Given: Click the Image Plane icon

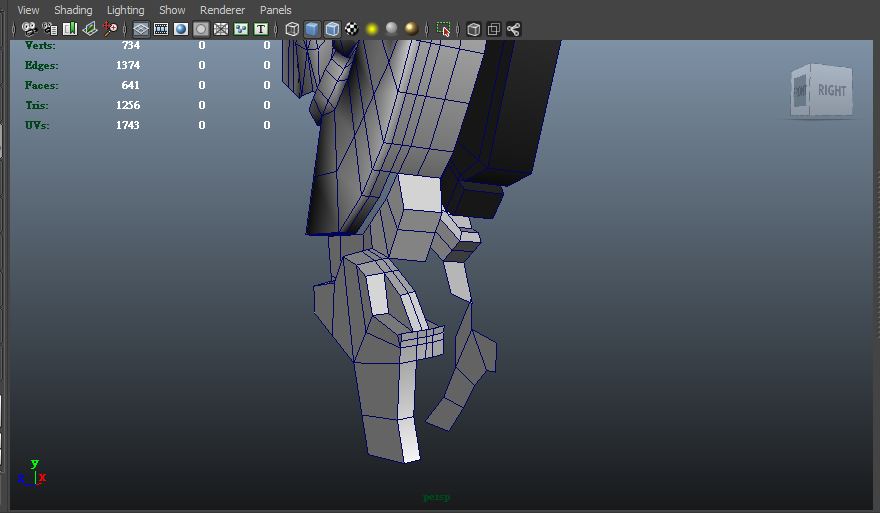Looking at the screenshot, I should pyautogui.click(x=90, y=29).
